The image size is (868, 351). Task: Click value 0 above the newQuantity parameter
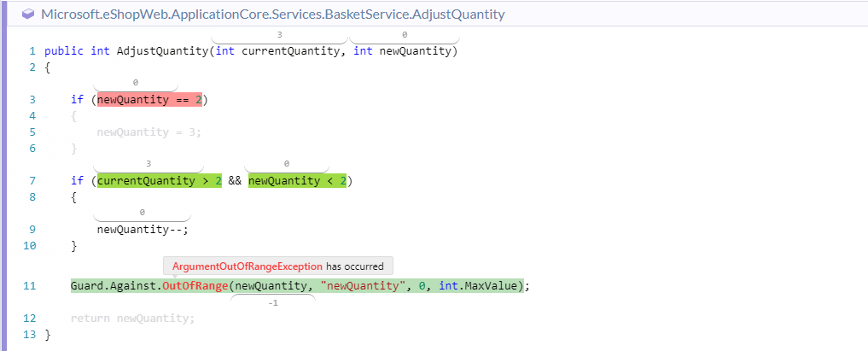point(404,35)
